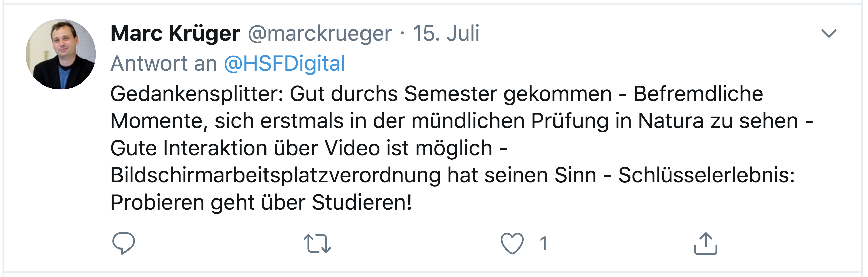Viewport: 868px width, 277px height.
Task: Open the Marc Krüger display name link
Action: pos(175,33)
